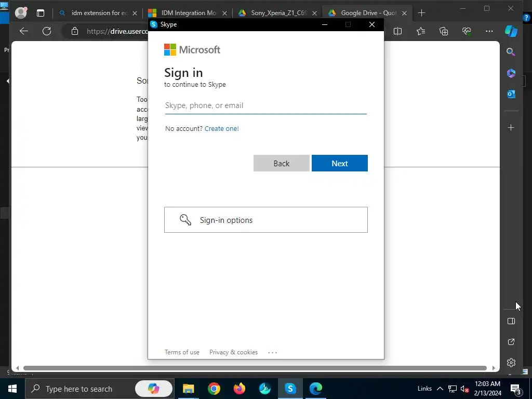Open Privacy & cookies link
Viewport: 532px width, 399px height.
[233, 352]
